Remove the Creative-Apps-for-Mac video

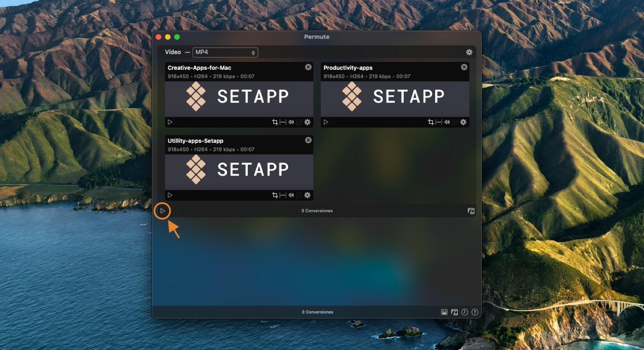tap(308, 67)
